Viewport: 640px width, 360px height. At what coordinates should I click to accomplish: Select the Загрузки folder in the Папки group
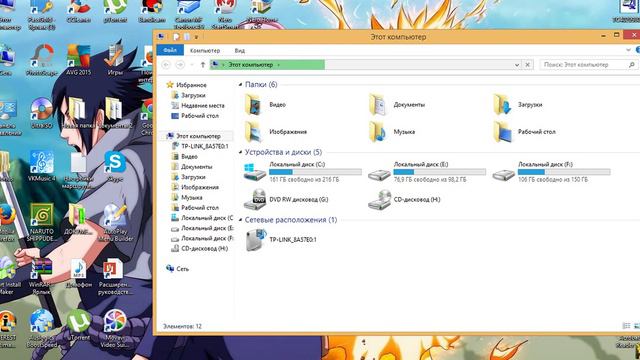[518, 104]
